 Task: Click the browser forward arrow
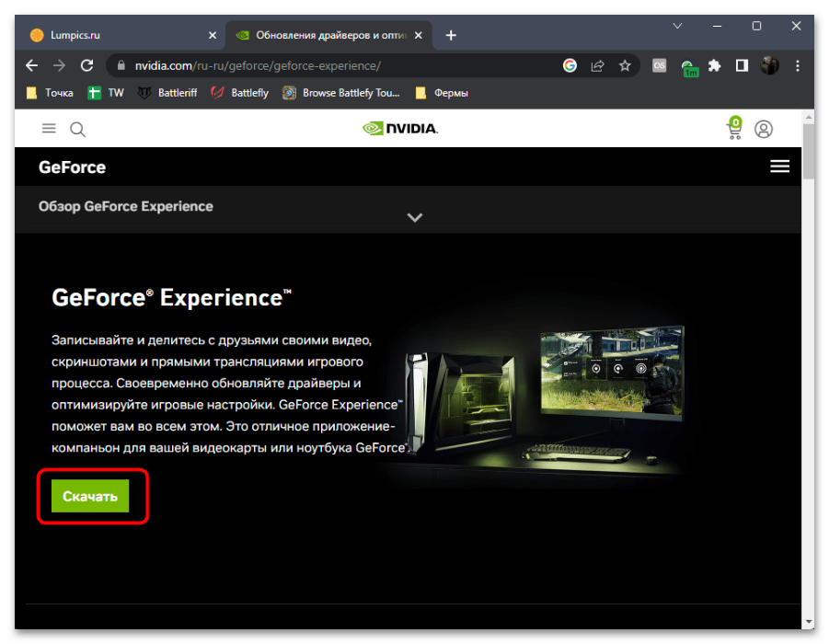coord(59,65)
